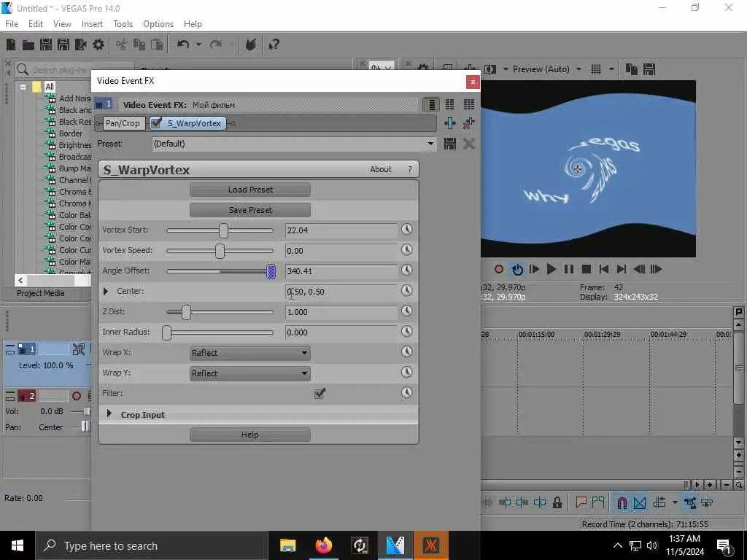
Task: Animate Center keyframe clock icon
Action: click(x=406, y=291)
